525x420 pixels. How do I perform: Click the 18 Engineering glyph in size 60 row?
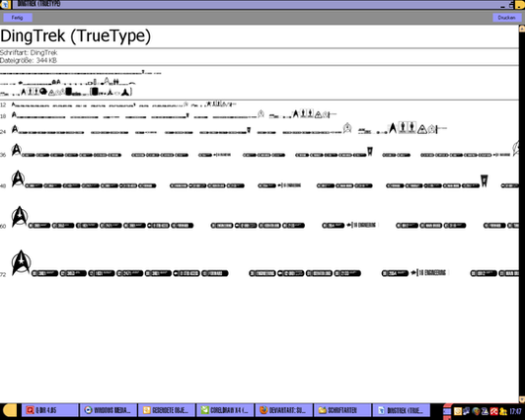(361, 225)
